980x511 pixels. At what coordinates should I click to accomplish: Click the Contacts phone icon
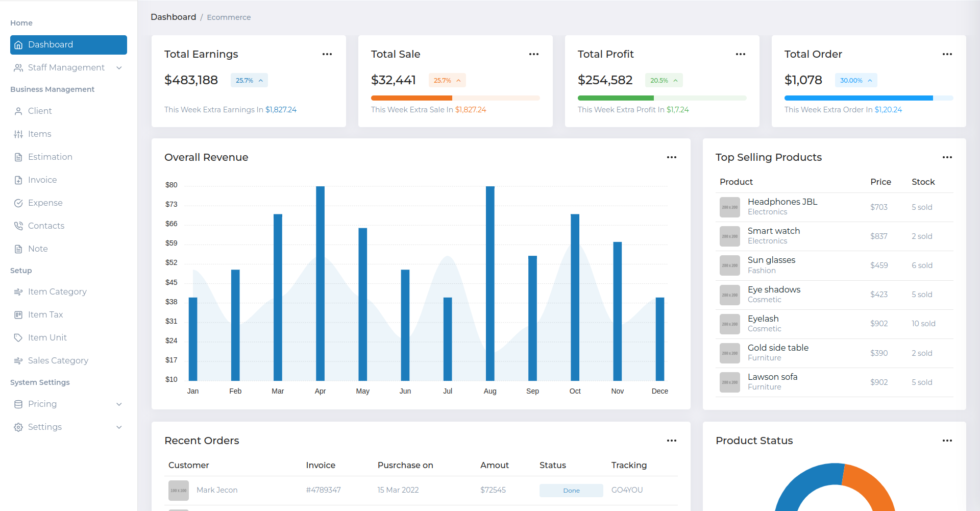18,226
